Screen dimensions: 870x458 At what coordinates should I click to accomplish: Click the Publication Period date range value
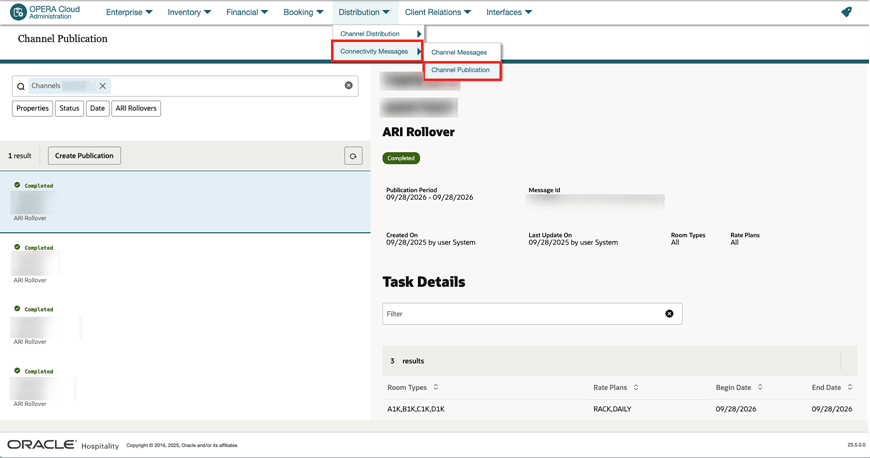[430, 198]
